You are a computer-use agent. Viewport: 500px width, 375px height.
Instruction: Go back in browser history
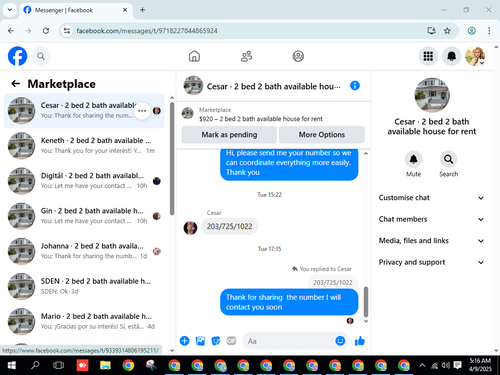[x=11, y=31]
